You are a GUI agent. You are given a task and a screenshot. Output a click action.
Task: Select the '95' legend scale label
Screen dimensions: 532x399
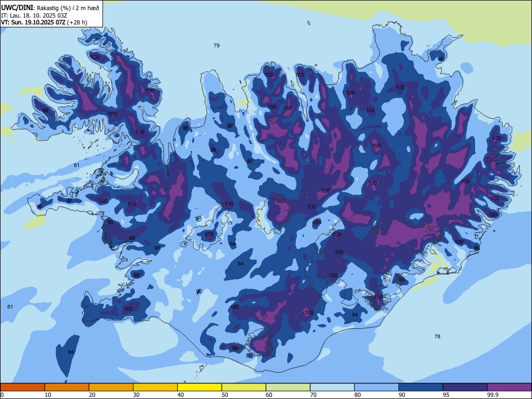coord(446,395)
